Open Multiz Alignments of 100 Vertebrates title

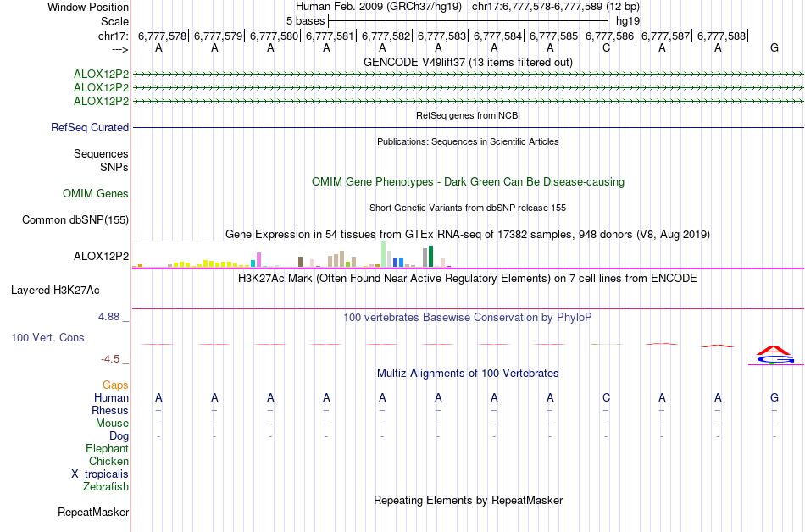pos(468,374)
